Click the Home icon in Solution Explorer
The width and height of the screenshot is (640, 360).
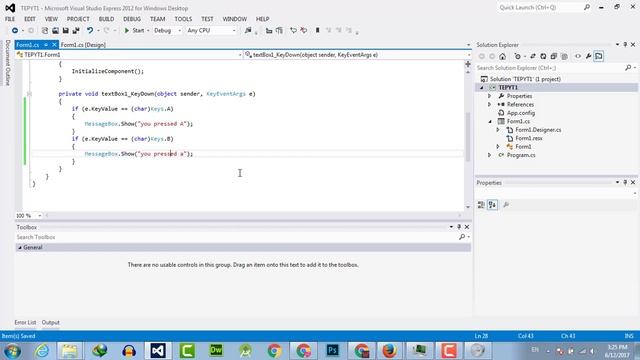(502, 56)
